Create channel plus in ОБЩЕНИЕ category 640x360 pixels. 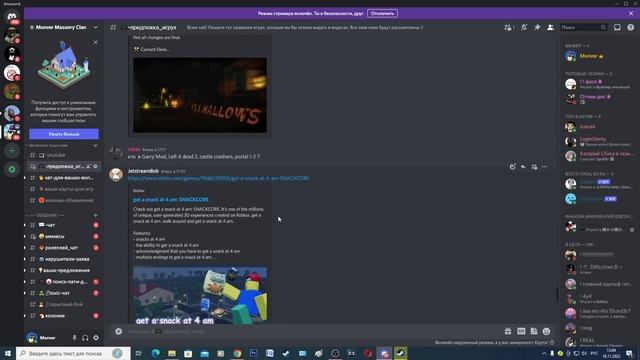click(x=96, y=215)
